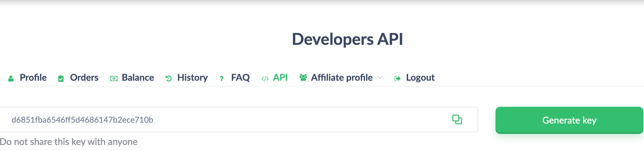Select the API tab label
This screenshot has height=151, width=644.
coord(280,78)
